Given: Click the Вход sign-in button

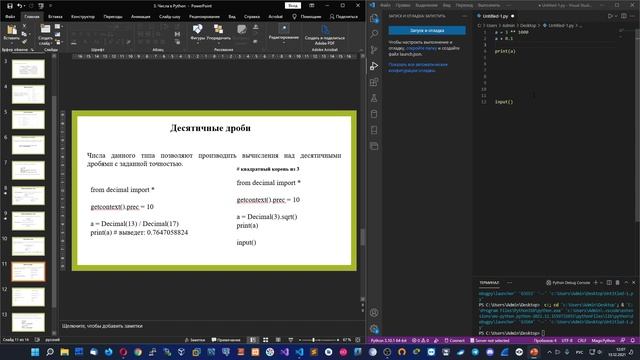Looking at the screenshot, I should pyautogui.click(x=293, y=6).
